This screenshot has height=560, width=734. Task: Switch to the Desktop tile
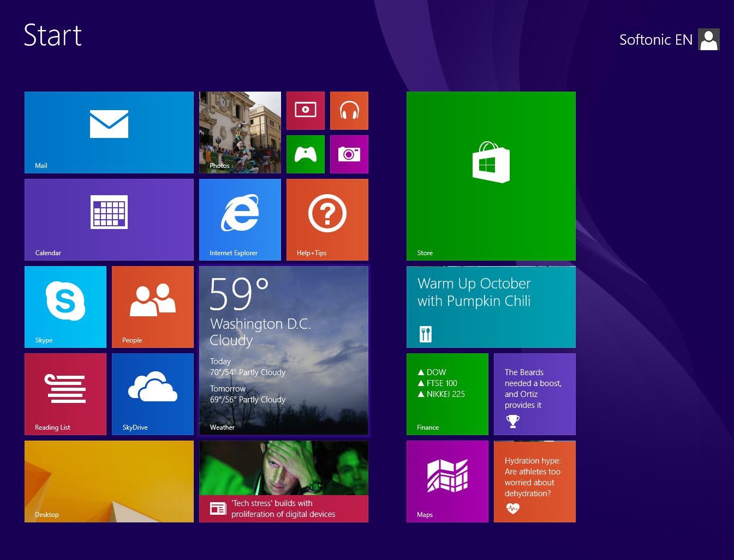point(109,481)
